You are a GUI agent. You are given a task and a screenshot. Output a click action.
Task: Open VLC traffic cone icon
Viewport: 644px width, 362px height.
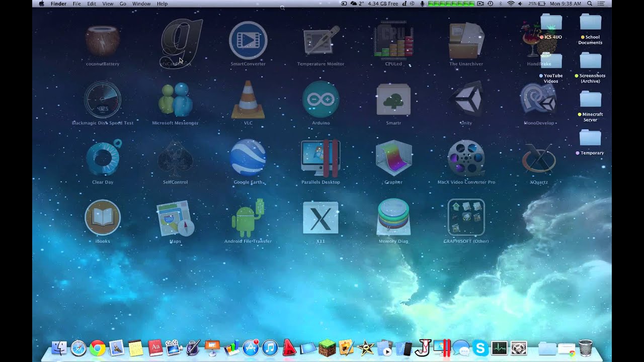click(248, 100)
